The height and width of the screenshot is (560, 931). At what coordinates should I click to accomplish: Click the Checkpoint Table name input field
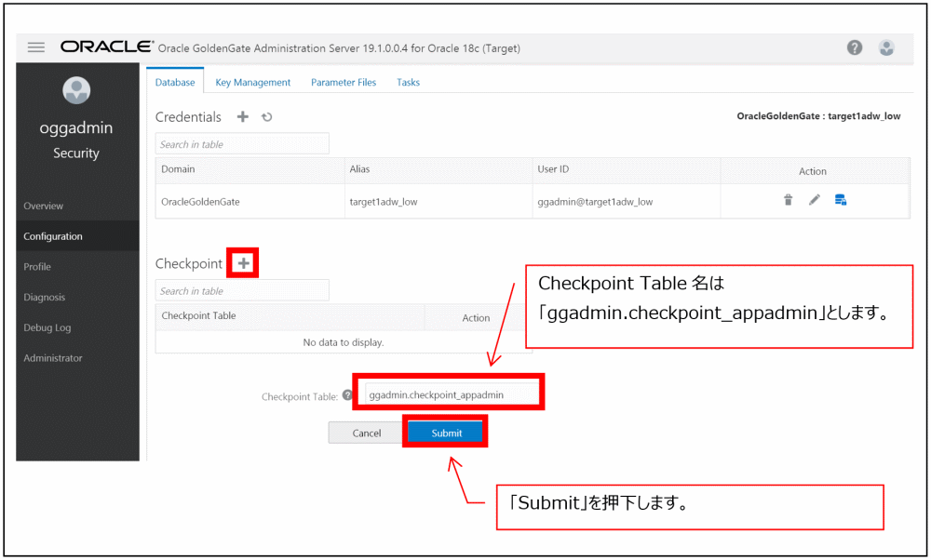click(x=452, y=394)
